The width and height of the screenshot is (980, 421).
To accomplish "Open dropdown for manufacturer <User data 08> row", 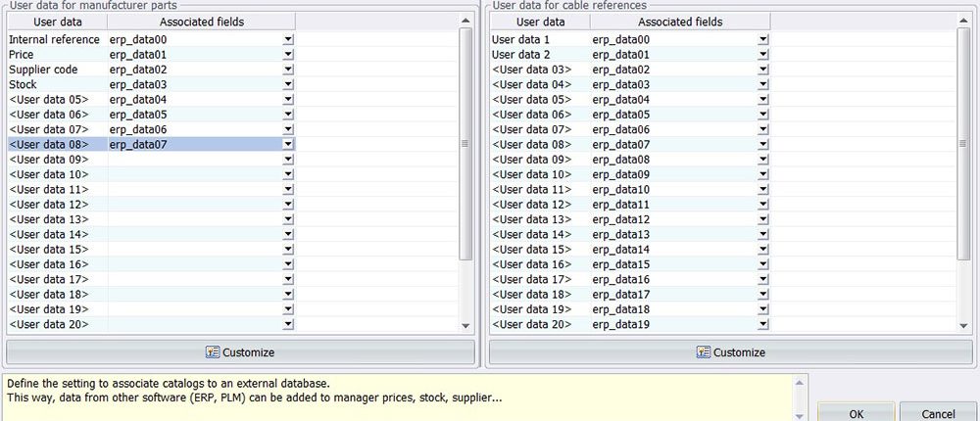I will [x=288, y=144].
